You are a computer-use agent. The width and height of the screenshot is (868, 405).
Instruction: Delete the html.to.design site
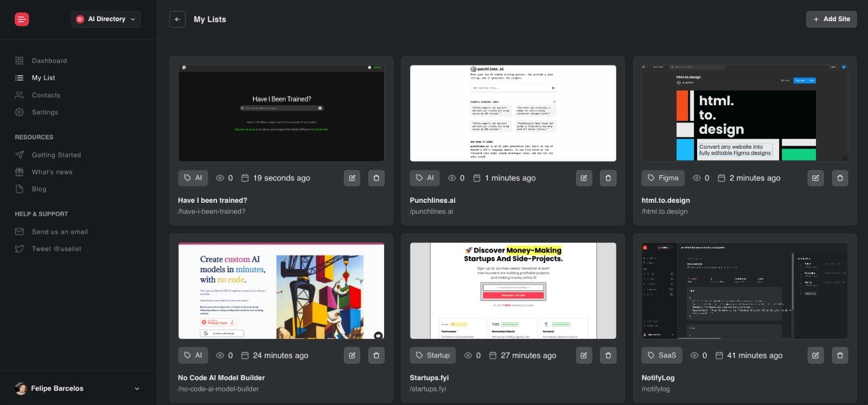coord(840,178)
